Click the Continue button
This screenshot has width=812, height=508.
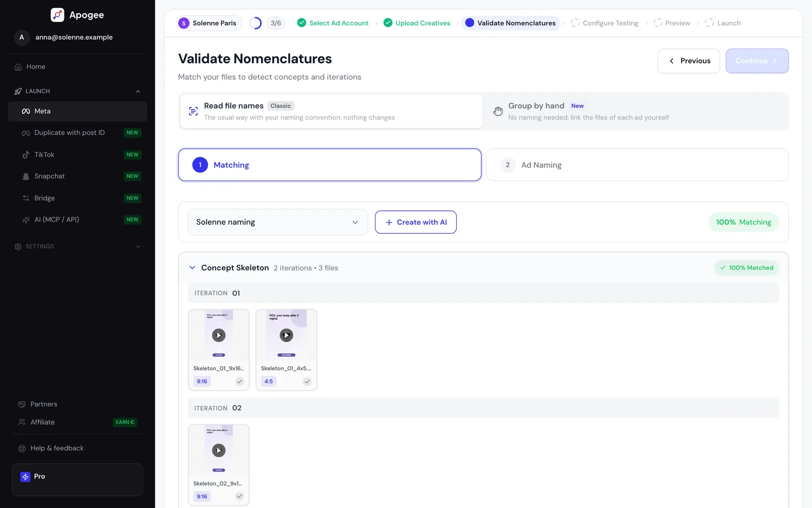tap(757, 61)
